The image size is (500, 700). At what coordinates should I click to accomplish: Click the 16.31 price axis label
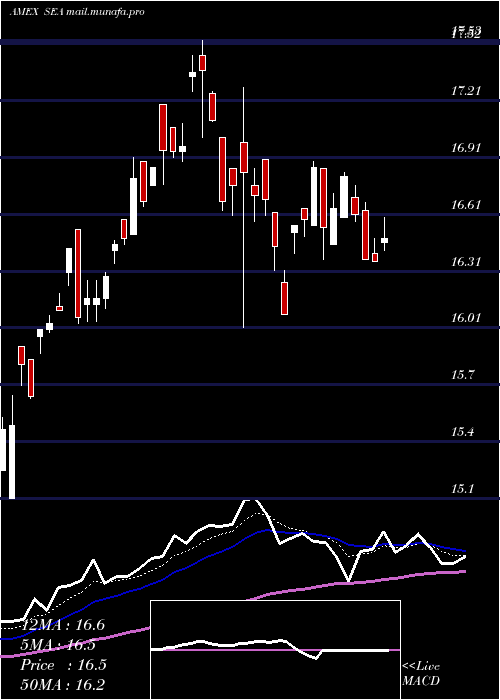coord(466,262)
